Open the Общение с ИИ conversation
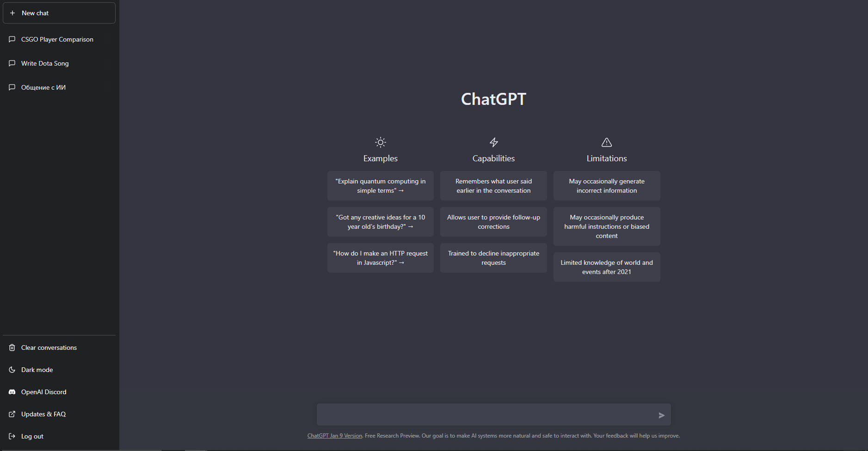The height and width of the screenshot is (451, 868). point(59,87)
